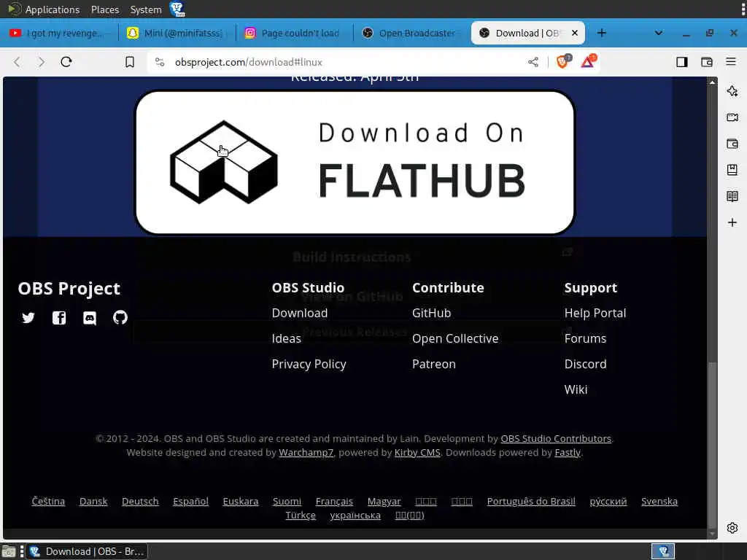Viewport: 747px width, 560px height.
Task: Switch to the Mini (@minifatsss) Snapchat tab
Action: (x=175, y=33)
